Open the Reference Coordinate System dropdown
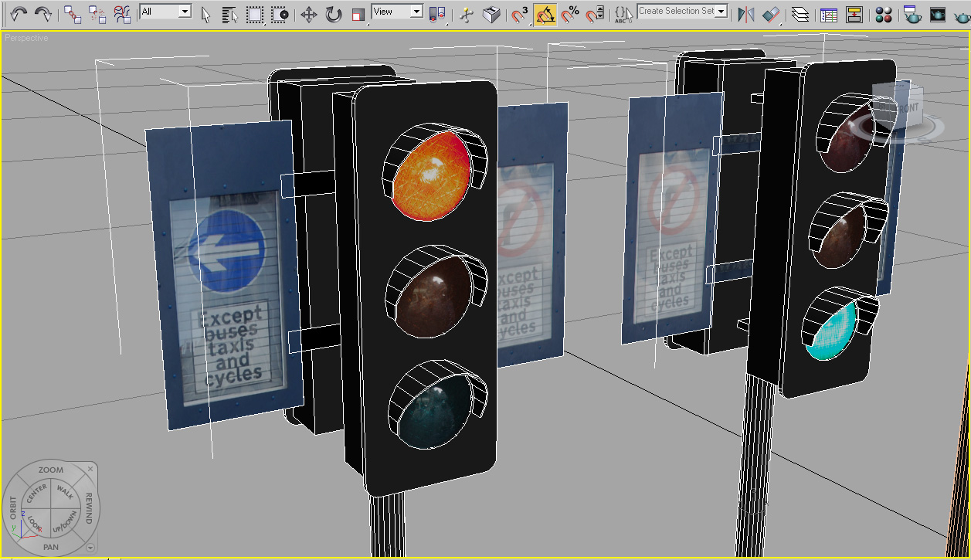The width and height of the screenshot is (971, 560). pyautogui.click(x=397, y=12)
